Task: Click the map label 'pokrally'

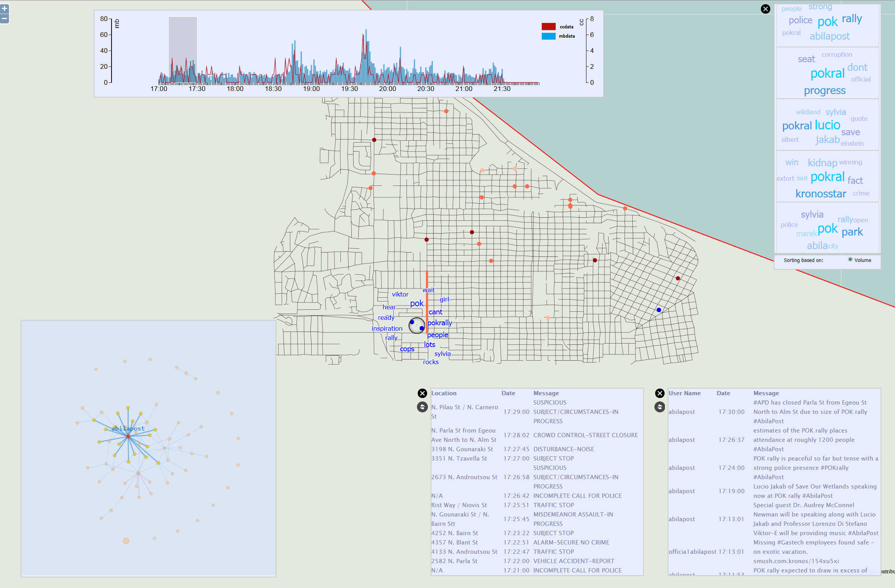Action: coord(440,323)
